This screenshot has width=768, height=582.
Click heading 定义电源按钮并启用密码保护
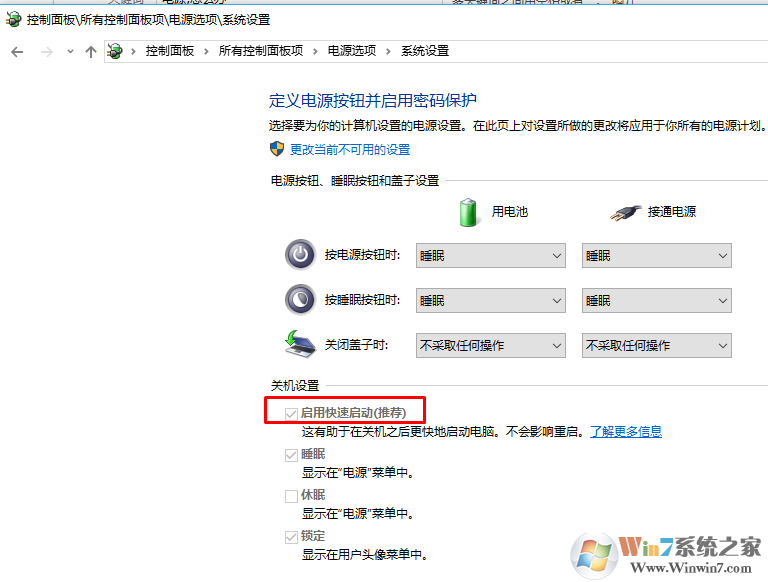[373, 100]
